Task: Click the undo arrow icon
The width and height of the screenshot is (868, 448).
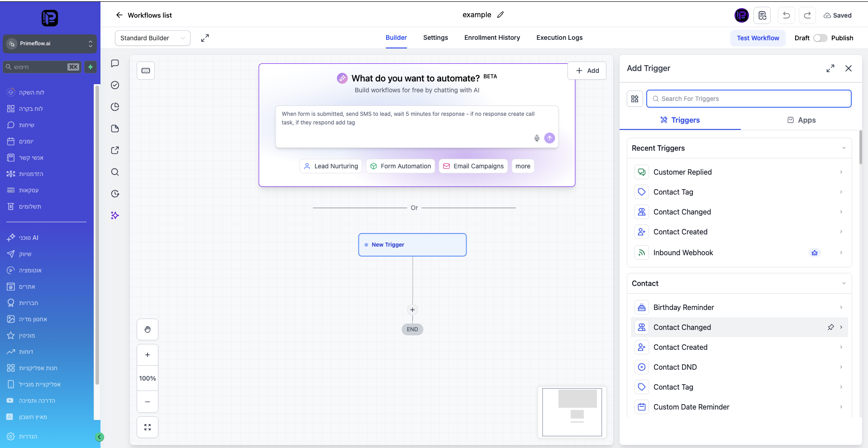Action: (x=787, y=15)
